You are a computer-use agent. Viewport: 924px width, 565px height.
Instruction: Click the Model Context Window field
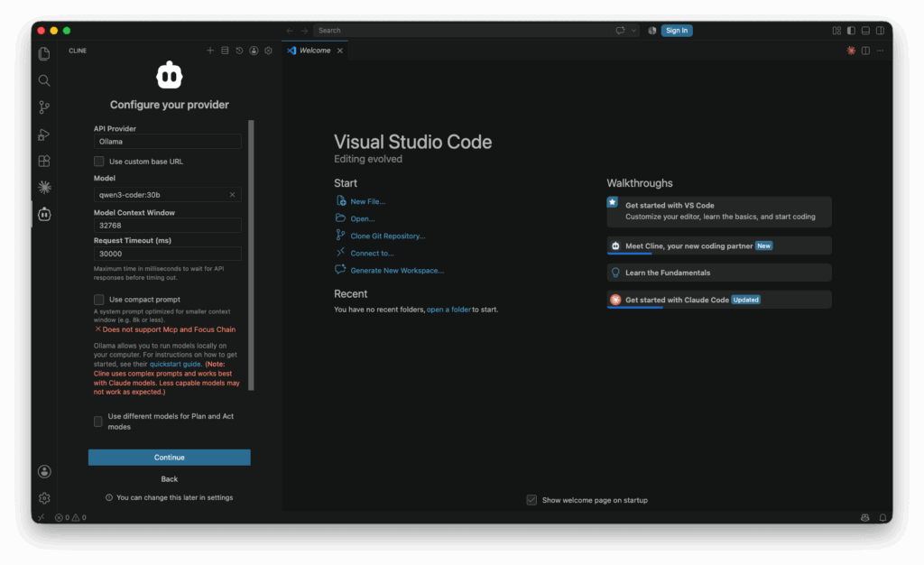pos(167,226)
